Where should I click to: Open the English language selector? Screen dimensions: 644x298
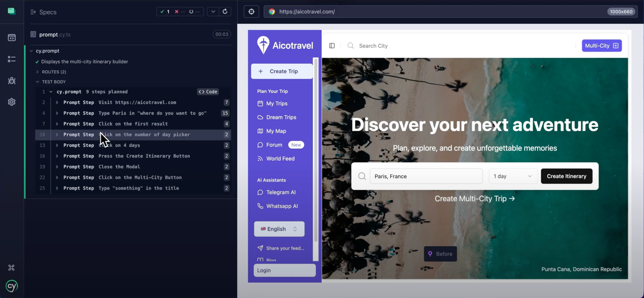[x=279, y=229]
